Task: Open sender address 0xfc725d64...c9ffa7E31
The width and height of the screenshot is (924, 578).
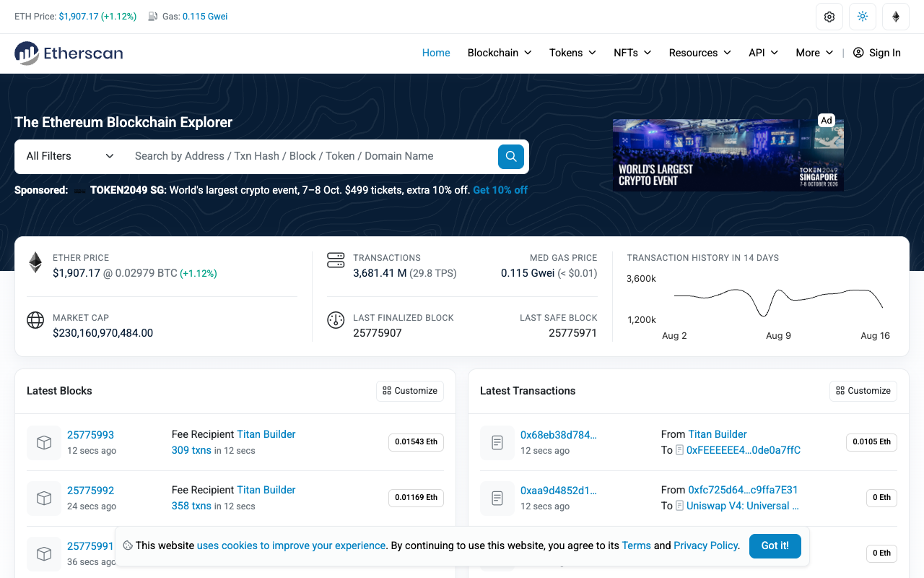Action: (x=744, y=490)
